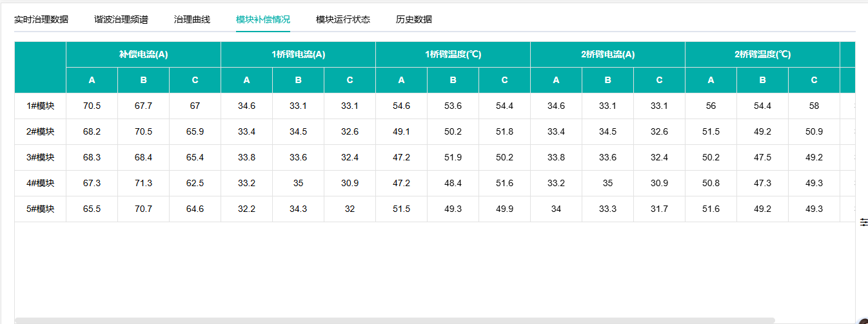Select the 2#模块 row label
Viewport: 868px width, 324px height.
point(41,132)
